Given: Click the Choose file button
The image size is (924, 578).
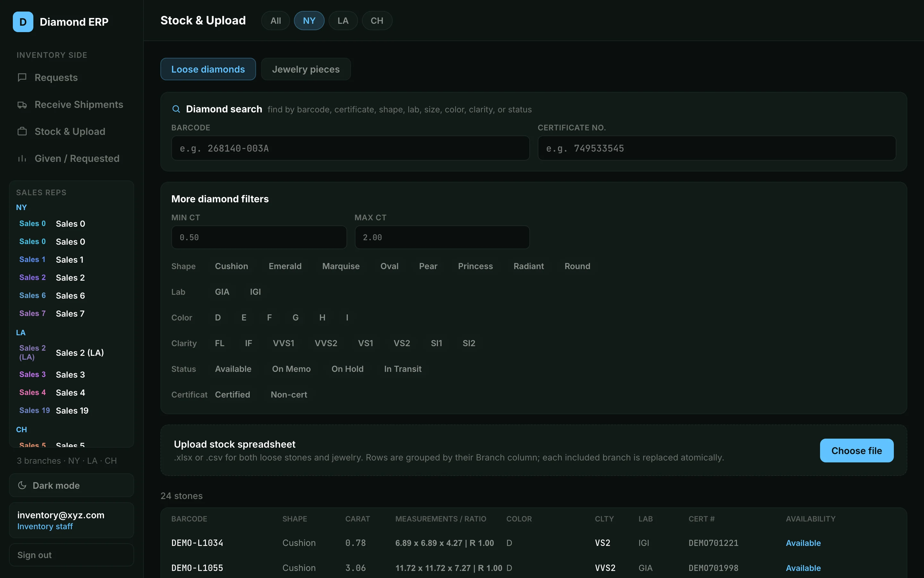Looking at the screenshot, I should pos(856,451).
